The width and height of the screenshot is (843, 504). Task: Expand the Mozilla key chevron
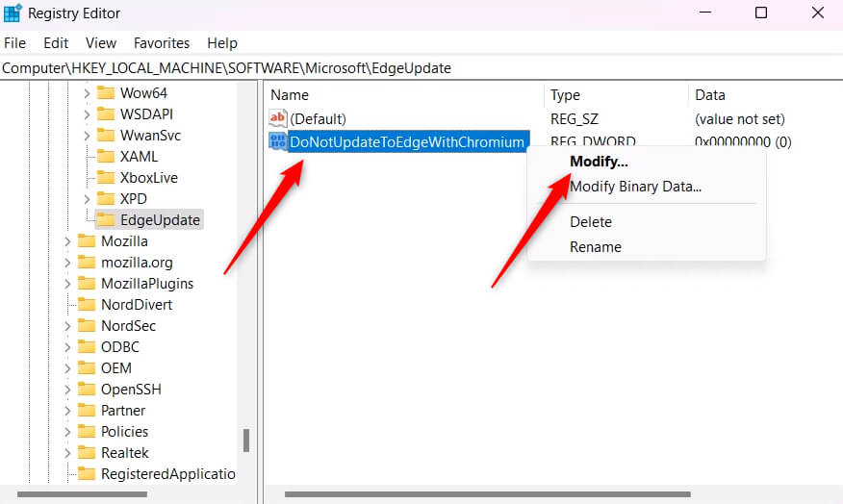click(x=67, y=241)
